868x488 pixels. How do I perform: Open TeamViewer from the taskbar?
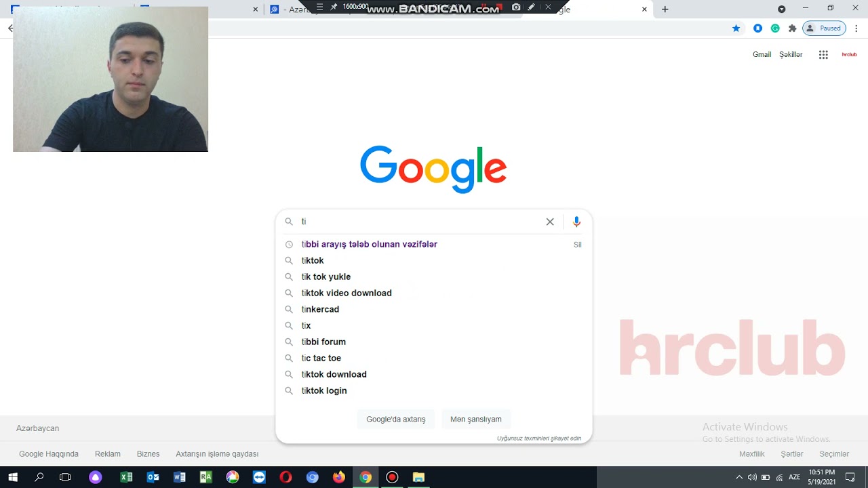(259, 477)
